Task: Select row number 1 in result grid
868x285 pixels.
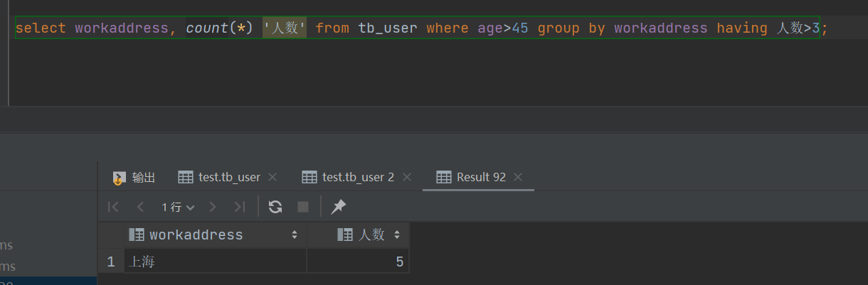Action: tap(110, 262)
